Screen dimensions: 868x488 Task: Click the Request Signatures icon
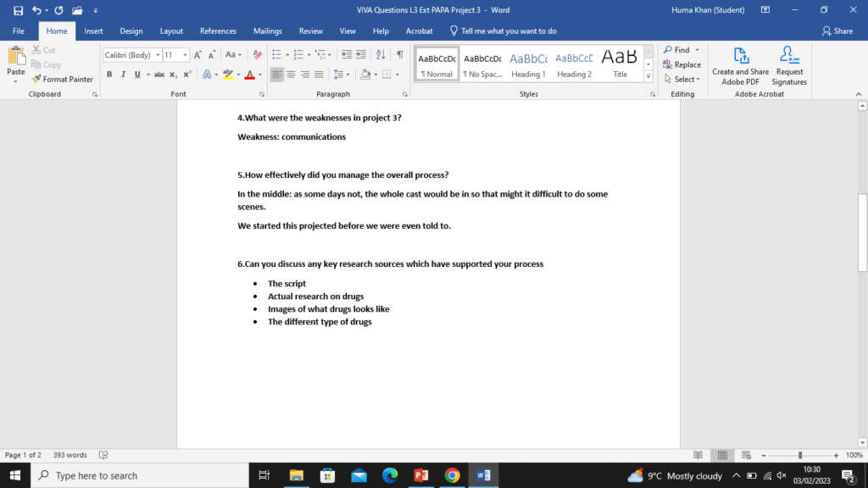pyautogui.click(x=789, y=66)
